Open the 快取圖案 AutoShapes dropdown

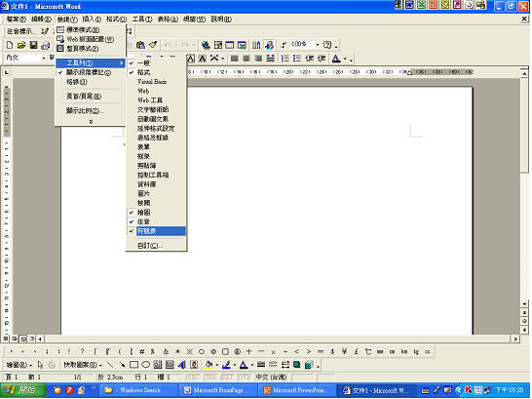[83, 365]
